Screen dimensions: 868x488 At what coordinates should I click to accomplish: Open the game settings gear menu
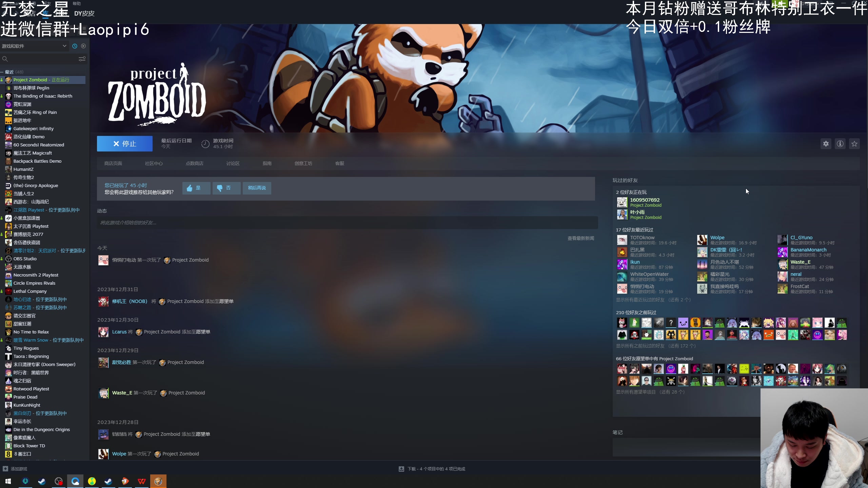[x=826, y=144]
